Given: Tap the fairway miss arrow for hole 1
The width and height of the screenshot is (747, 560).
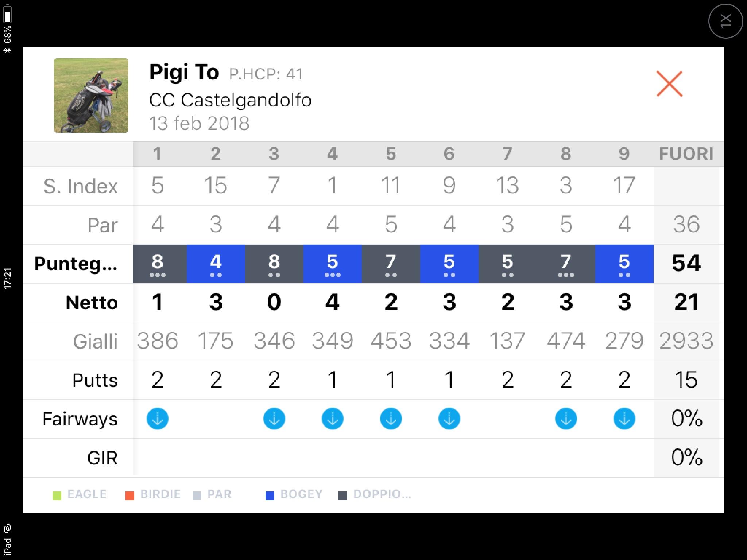Looking at the screenshot, I should point(158,419).
